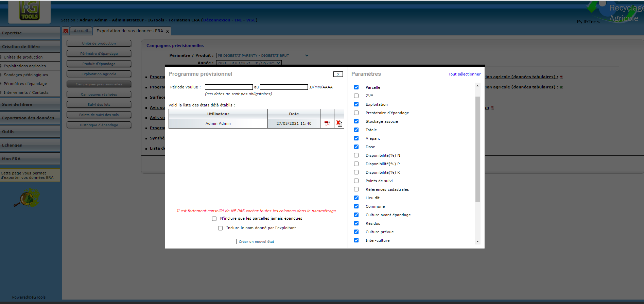
Task: Open the PDF for Admin Admin's report
Action: [327, 123]
